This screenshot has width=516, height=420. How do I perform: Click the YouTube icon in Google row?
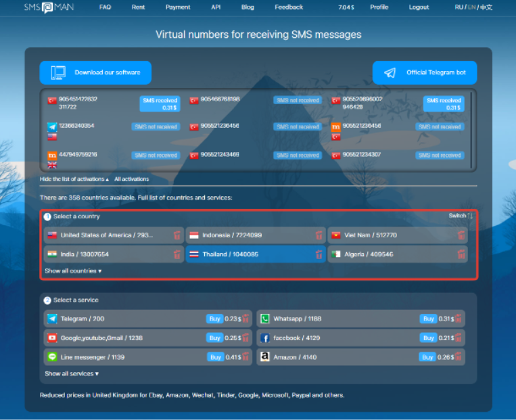[x=52, y=337]
